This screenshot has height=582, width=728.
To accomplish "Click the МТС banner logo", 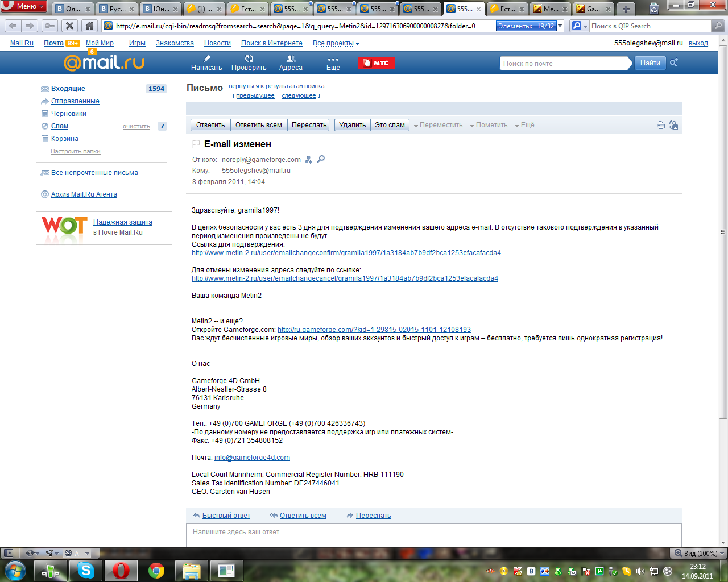I will pos(376,63).
